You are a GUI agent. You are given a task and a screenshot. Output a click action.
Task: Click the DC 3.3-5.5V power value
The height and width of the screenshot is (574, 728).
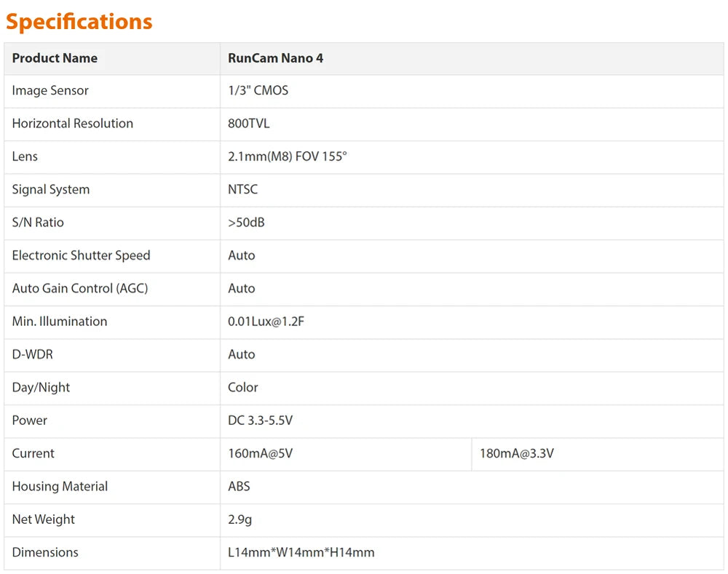(260, 420)
